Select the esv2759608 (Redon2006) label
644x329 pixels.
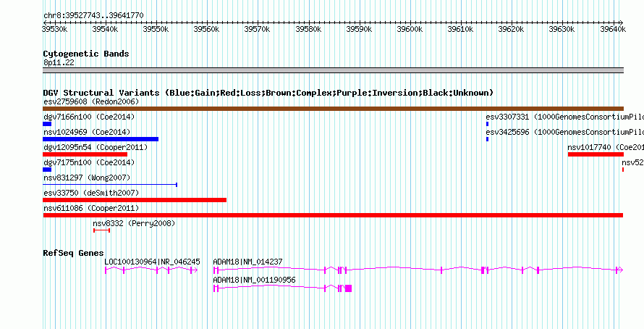(x=91, y=101)
